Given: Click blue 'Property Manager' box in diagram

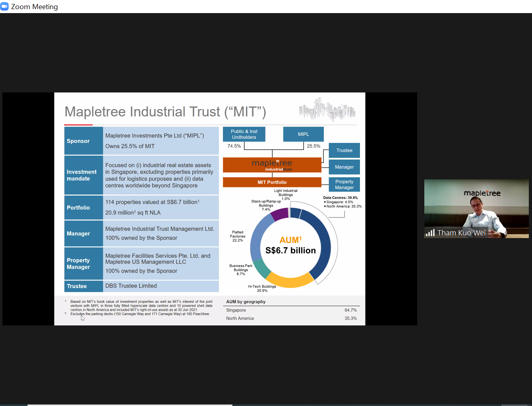Looking at the screenshot, I should [344, 185].
